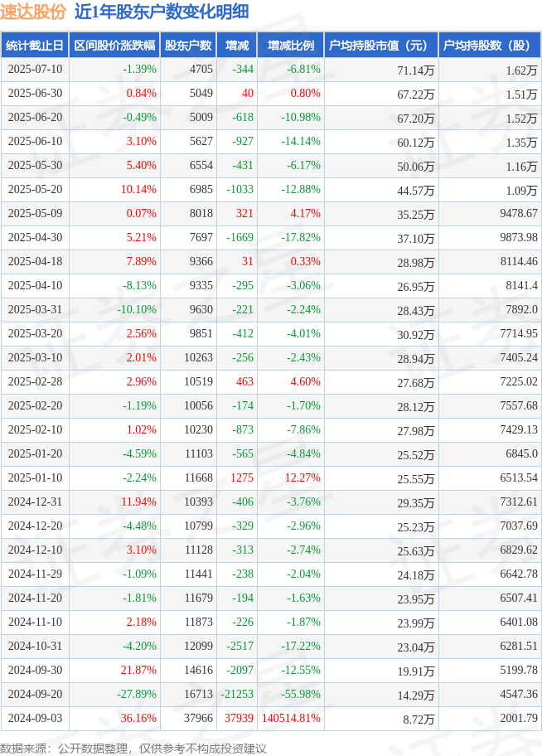Click the shareholder count 10519
Image resolution: width=542 pixels, height=756 pixels.
198,381
